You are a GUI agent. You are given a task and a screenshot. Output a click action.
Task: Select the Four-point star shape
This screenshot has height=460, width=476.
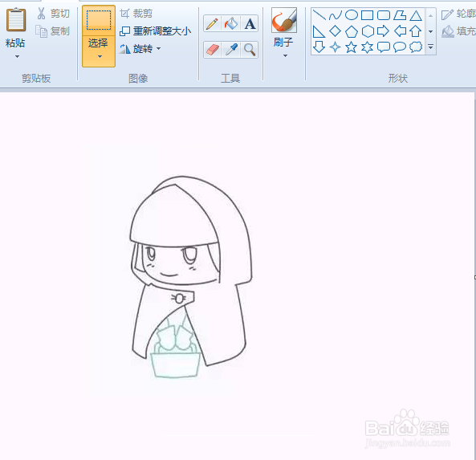(336, 47)
